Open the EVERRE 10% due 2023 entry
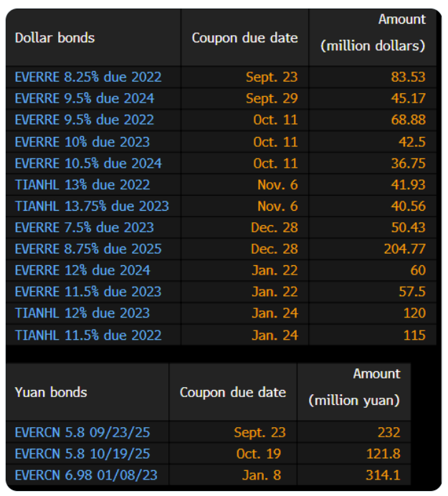This screenshot has width=448, height=496. pos(82,141)
